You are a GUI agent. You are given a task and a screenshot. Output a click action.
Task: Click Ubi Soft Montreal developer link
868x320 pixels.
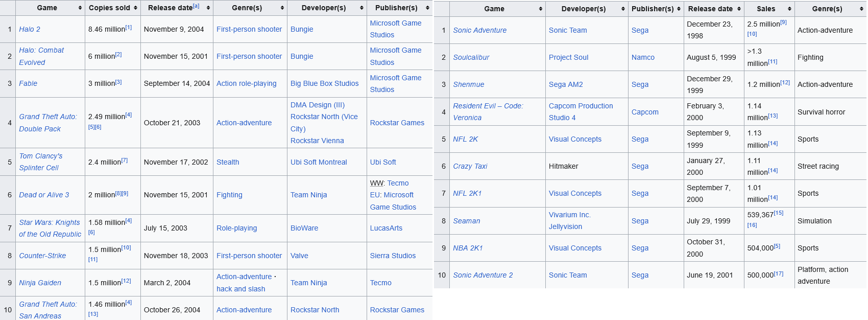[x=319, y=162]
